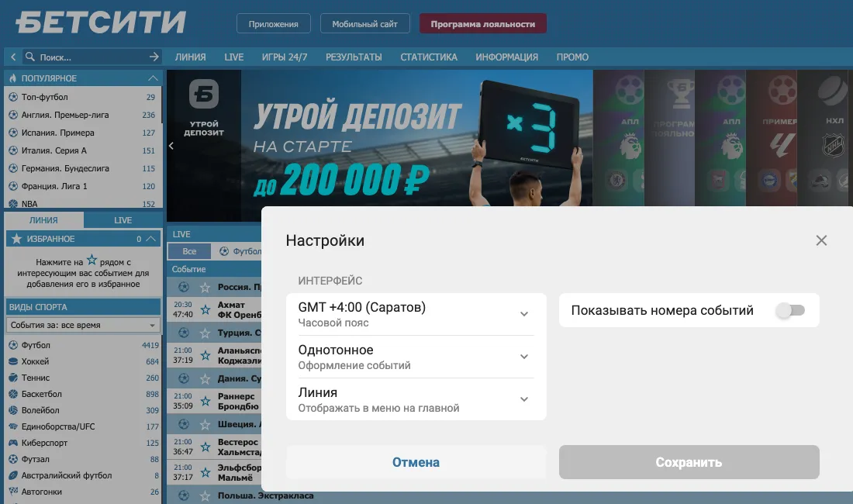The height and width of the screenshot is (504, 853).
Task: Click the Отмена button
Action: [x=416, y=462]
